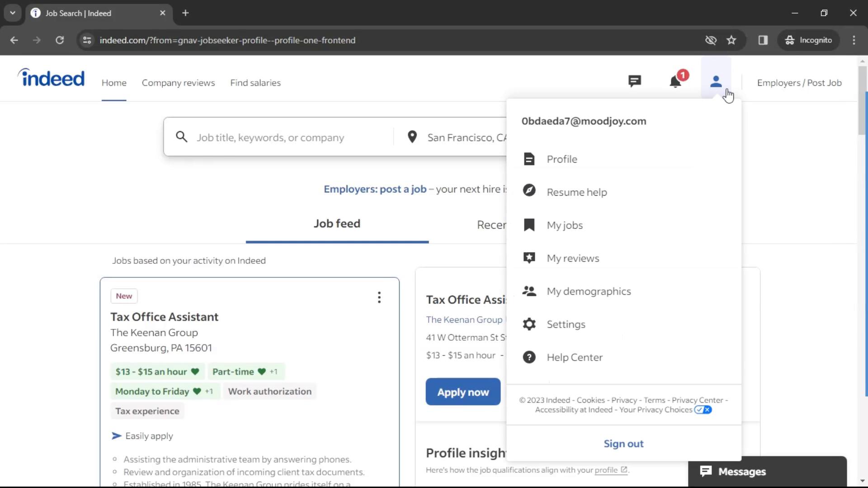Click the Indeed messages chat icon
Viewport: 868px width, 488px height.
pyautogui.click(x=634, y=82)
